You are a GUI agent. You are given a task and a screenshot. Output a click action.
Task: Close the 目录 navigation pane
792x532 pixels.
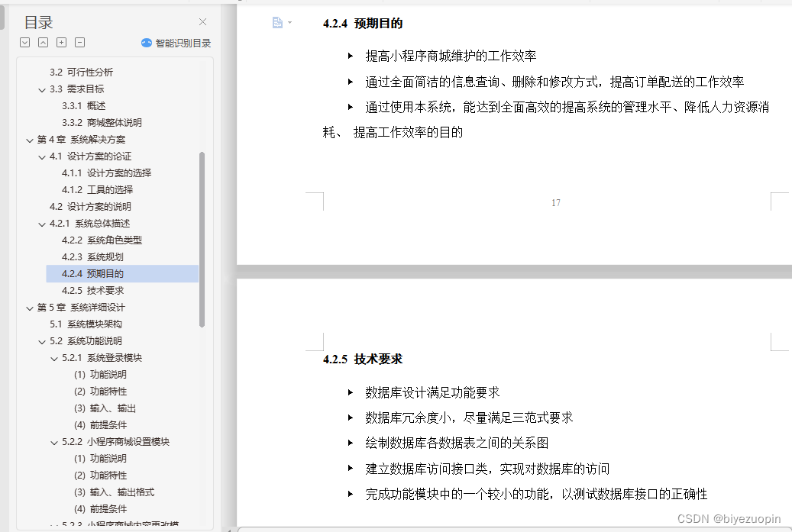click(x=202, y=21)
